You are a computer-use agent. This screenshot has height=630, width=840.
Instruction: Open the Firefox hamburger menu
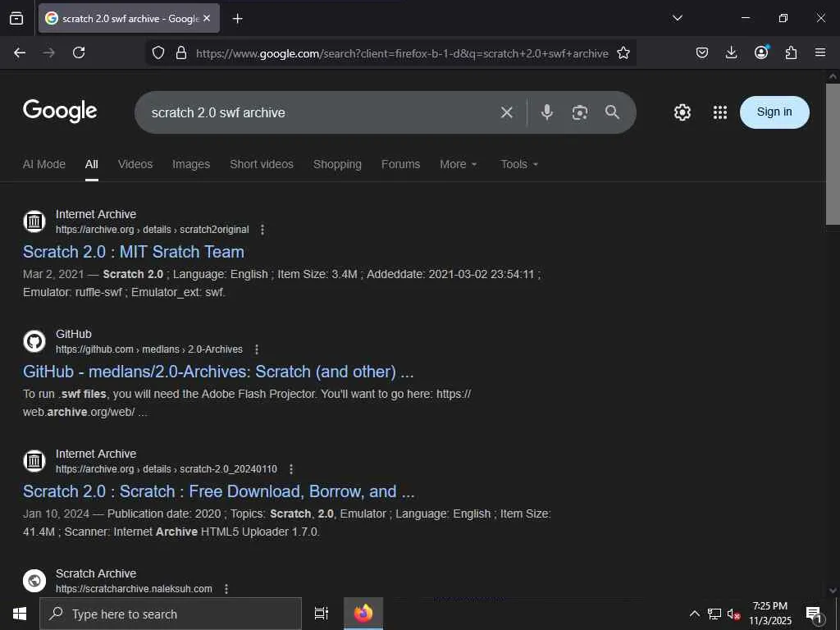pyautogui.click(x=820, y=52)
